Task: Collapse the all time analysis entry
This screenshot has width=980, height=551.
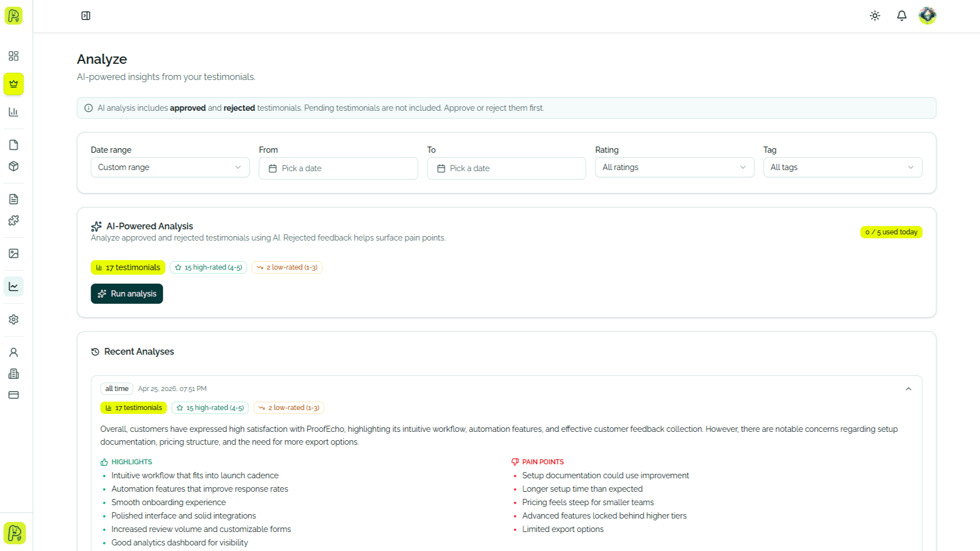Action: (x=908, y=389)
